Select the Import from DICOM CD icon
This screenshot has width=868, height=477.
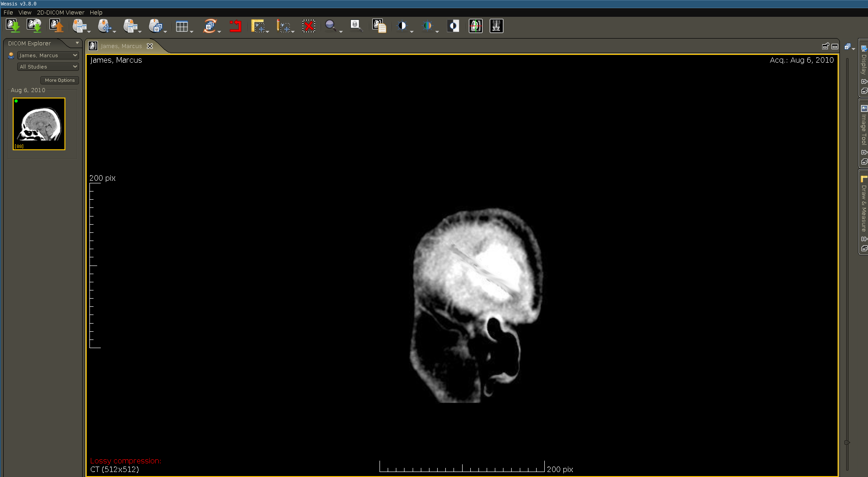coord(35,26)
